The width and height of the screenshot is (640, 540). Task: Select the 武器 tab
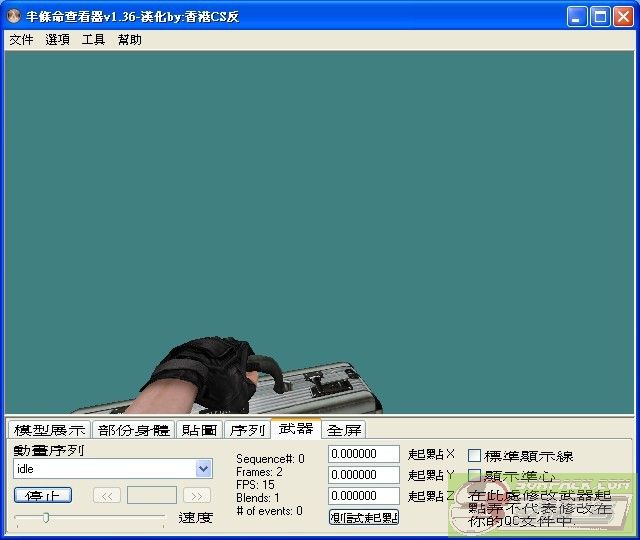pos(296,428)
